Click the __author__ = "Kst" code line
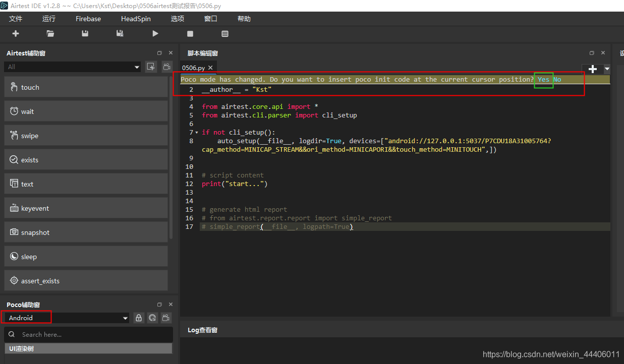 (x=237, y=90)
